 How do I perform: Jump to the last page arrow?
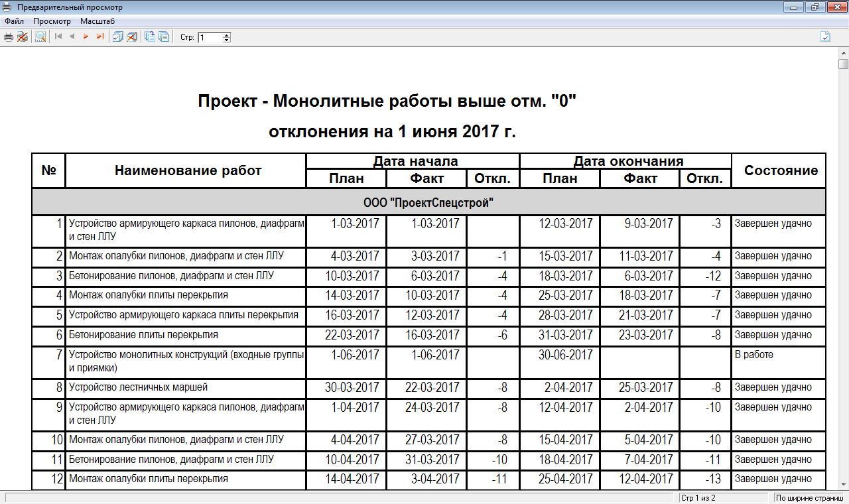(99, 37)
